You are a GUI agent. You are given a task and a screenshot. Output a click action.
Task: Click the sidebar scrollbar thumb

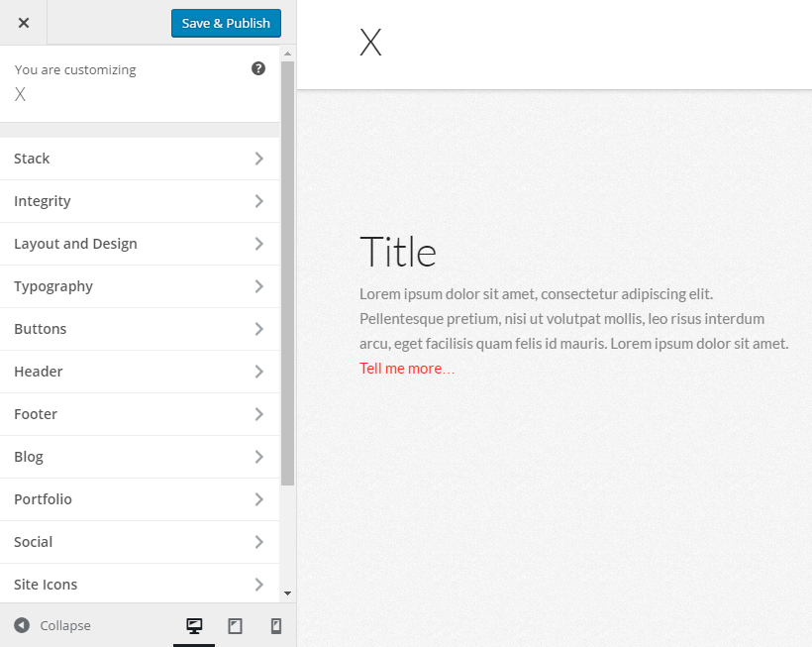coord(287,273)
